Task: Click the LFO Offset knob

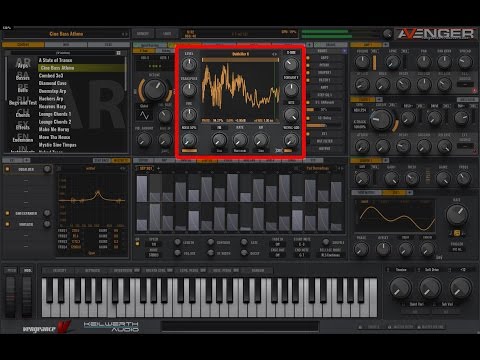Action: coord(383,249)
